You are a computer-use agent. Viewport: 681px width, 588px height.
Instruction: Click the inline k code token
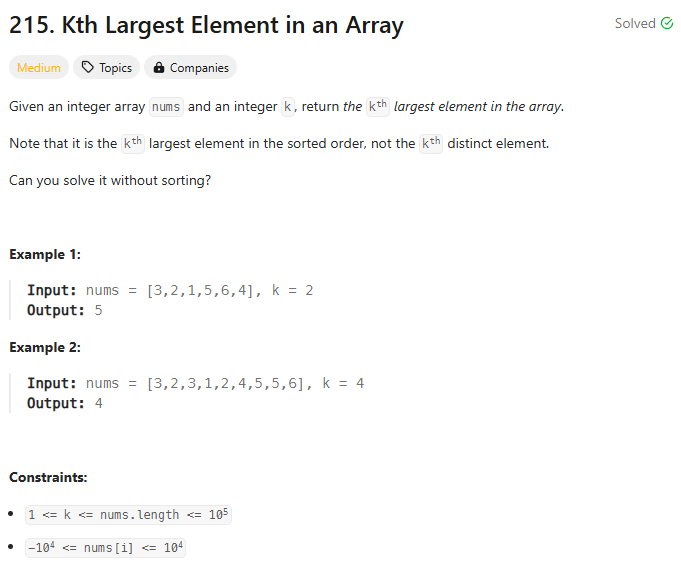coord(288,107)
